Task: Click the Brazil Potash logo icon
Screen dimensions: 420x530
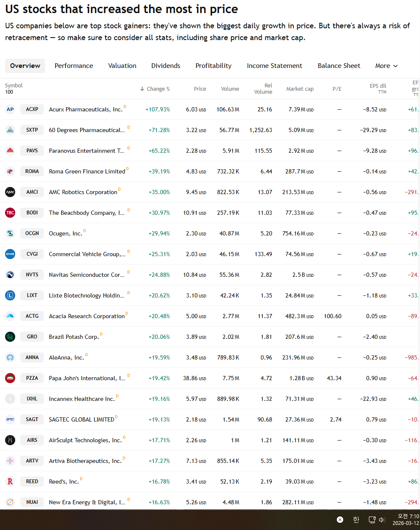Action: (x=10, y=337)
